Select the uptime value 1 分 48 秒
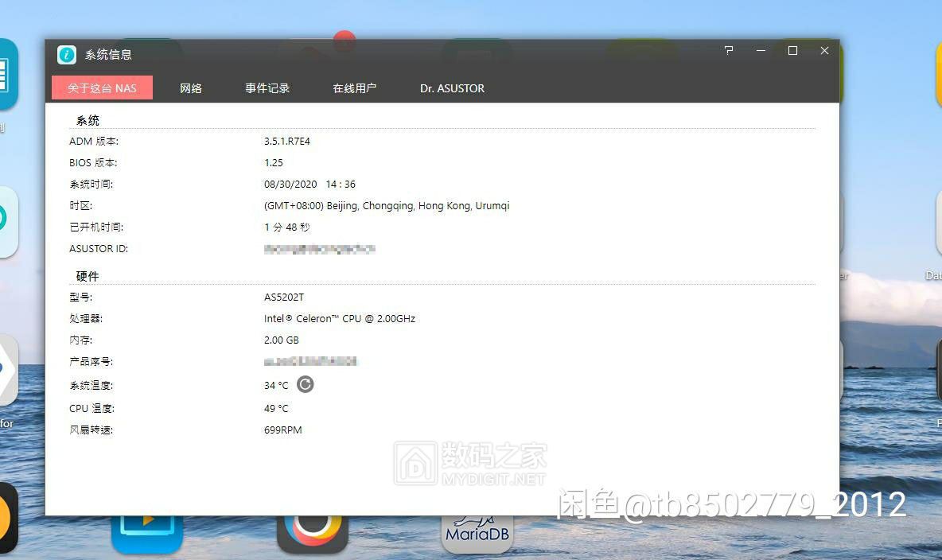This screenshot has height=560, width=942. (287, 227)
